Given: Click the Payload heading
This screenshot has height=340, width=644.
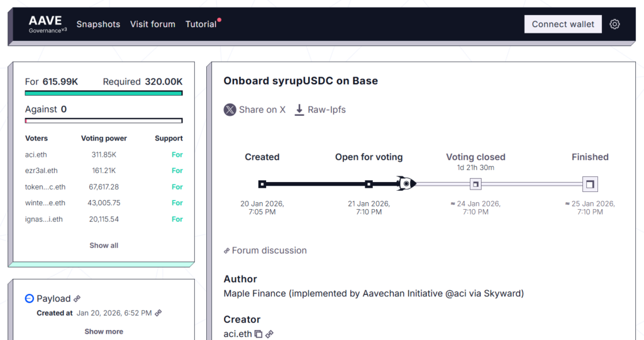Looking at the screenshot, I should click(x=53, y=298).
